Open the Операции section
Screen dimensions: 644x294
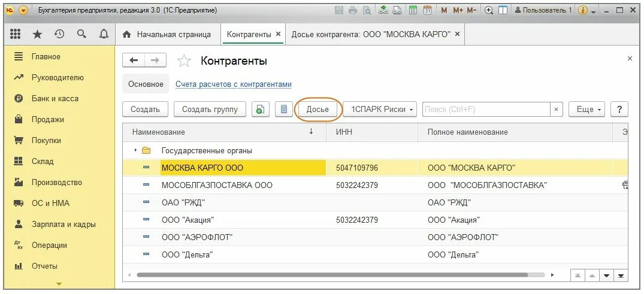(x=49, y=245)
